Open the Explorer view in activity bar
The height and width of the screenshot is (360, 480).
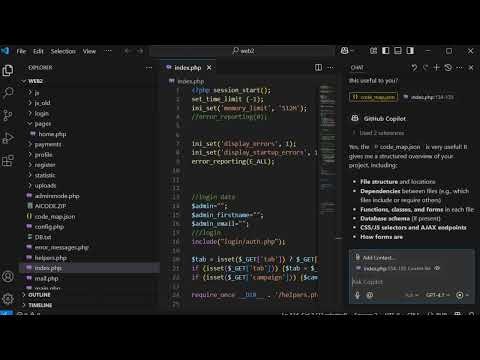point(8,71)
